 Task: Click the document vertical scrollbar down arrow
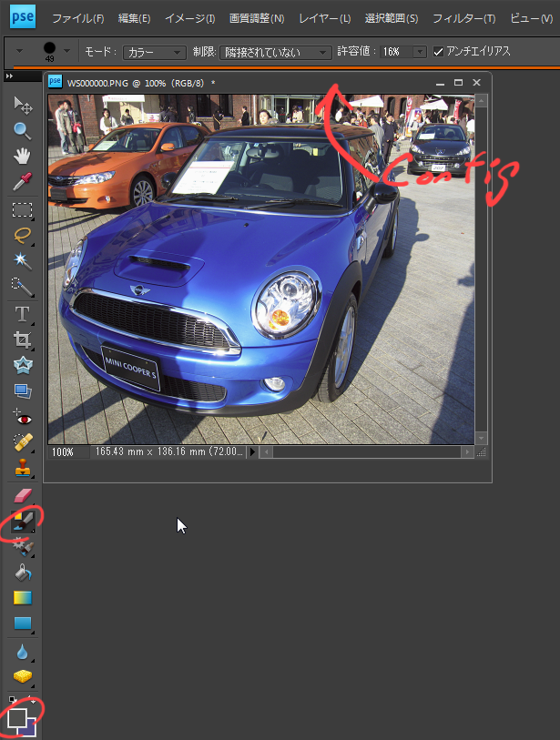pyautogui.click(x=481, y=439)
